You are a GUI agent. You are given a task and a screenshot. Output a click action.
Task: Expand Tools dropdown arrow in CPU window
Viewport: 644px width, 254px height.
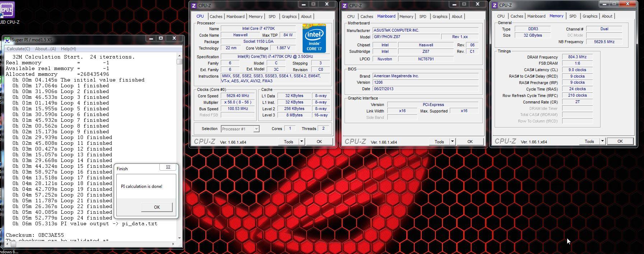302,142
